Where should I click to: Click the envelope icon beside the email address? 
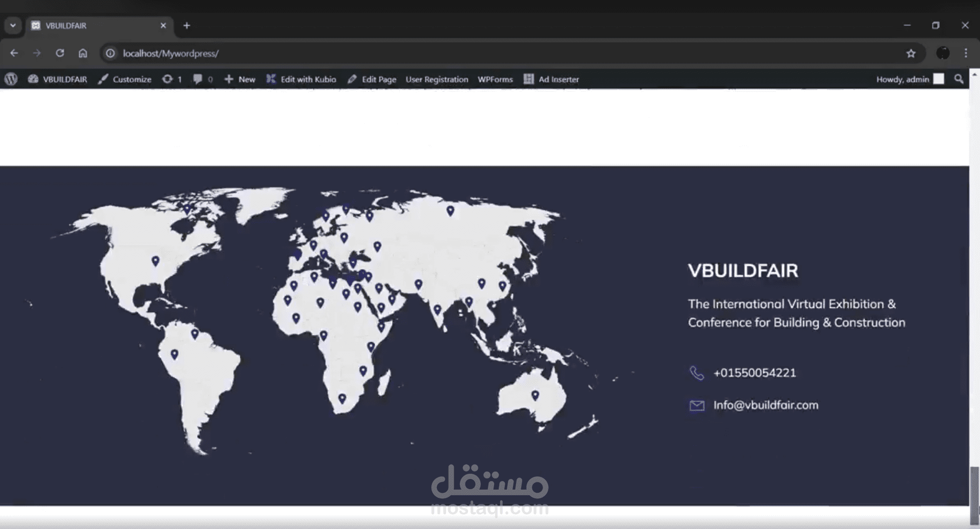pos(696,405)
